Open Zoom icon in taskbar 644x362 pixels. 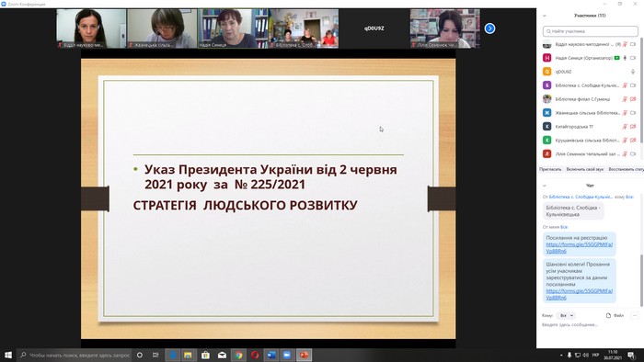287,355
